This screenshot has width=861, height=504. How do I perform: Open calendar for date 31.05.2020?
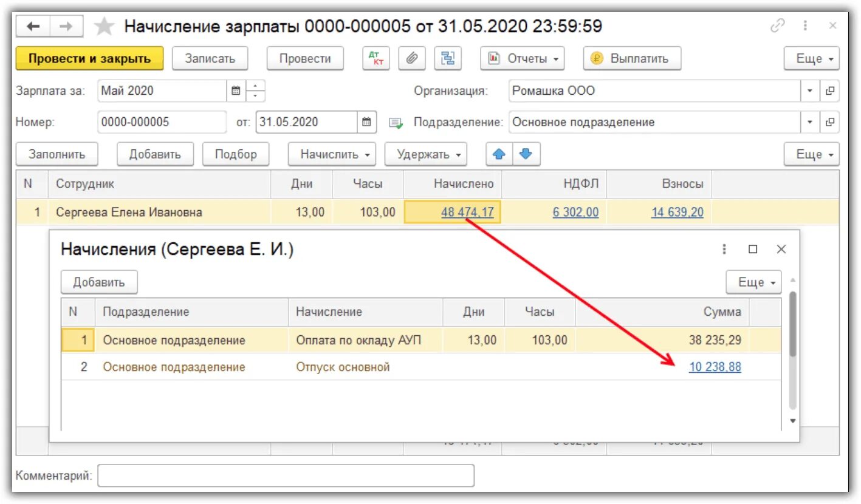(366, 122)
